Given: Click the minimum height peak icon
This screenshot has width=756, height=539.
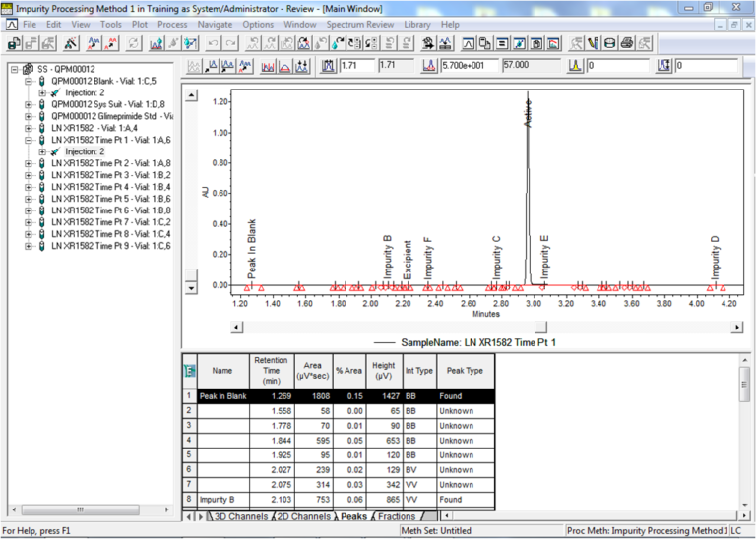Looking at the screenshot, I should (663, 66).
